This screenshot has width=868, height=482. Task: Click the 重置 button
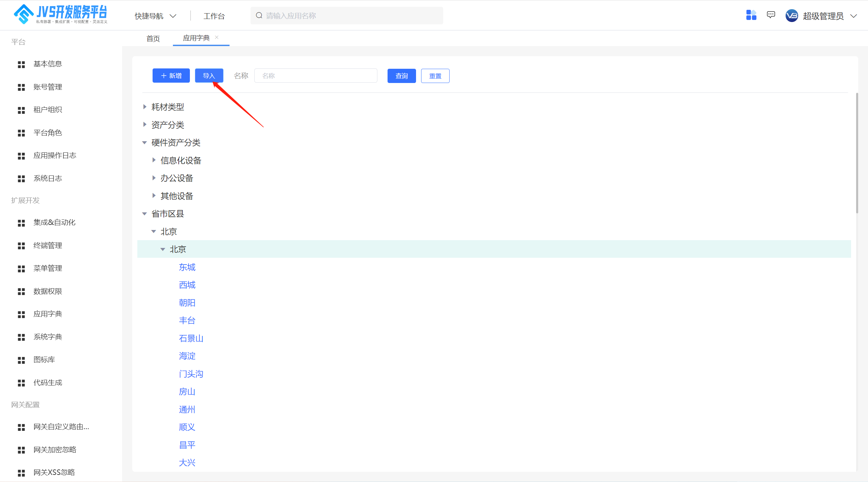pyautogui.click(x=435, y=76)
